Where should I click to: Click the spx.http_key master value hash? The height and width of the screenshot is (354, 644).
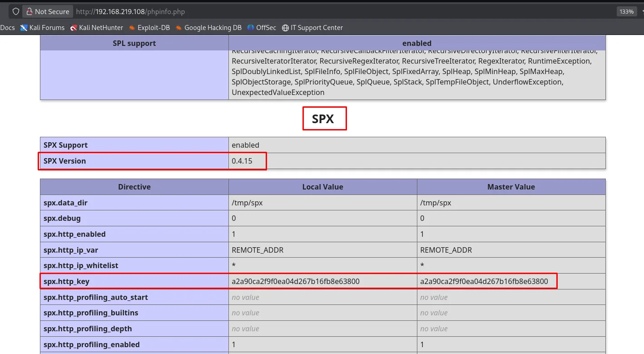(484, 281)
